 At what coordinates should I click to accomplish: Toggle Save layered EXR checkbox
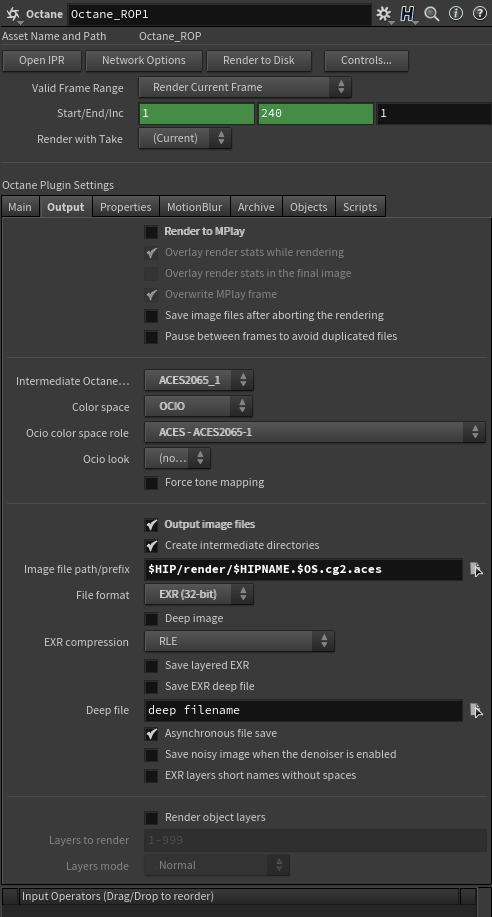click(152, 666)
